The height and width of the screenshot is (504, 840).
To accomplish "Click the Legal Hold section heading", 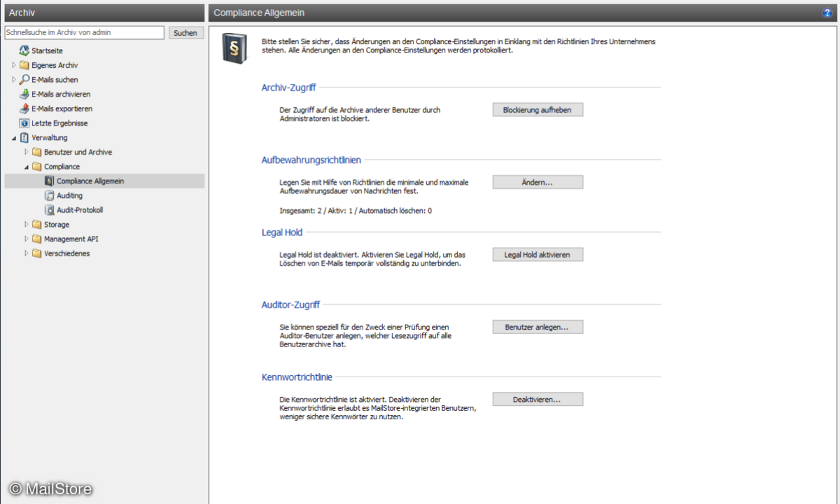I will click(x=282, y=232).
